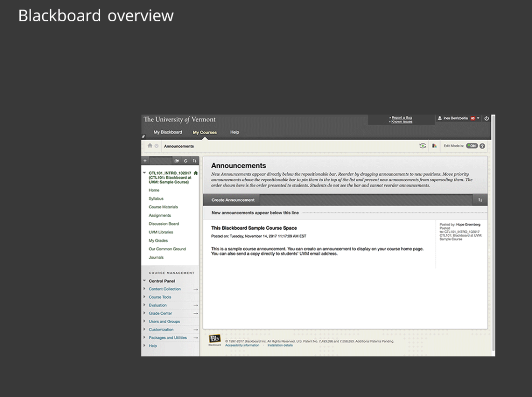Switch to My Blackboard tab
This screenshot has width=532, height=397.
click(168, 132)
